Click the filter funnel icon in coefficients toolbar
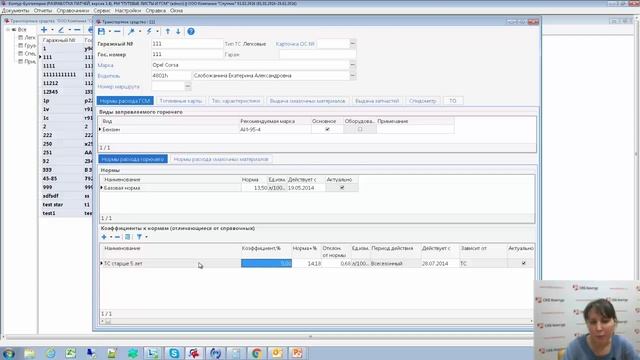 (139, 237)
